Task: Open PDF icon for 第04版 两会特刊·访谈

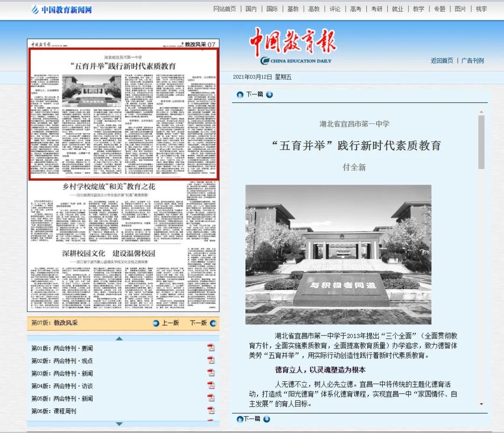Action: [x=211, y=385]
